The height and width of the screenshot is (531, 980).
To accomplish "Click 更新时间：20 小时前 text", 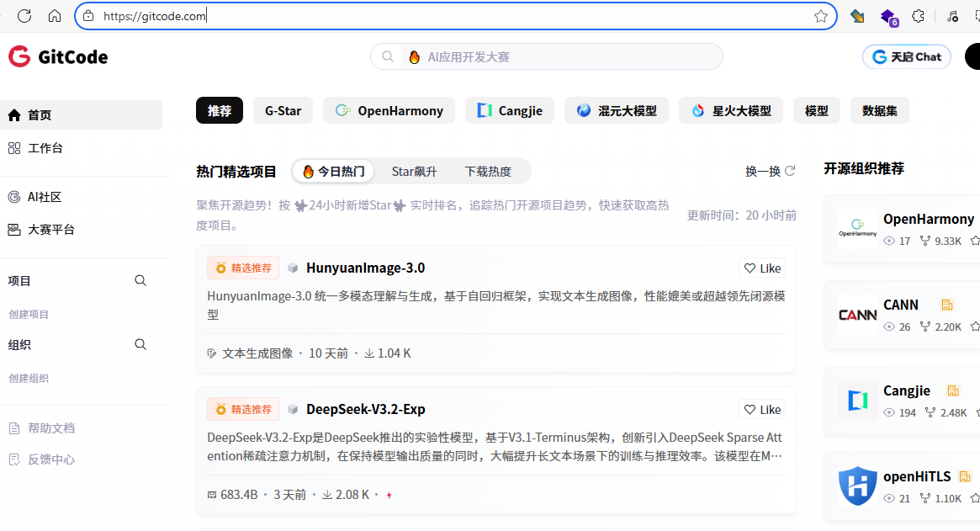I will pyautogui.click(x=742, y=215).
